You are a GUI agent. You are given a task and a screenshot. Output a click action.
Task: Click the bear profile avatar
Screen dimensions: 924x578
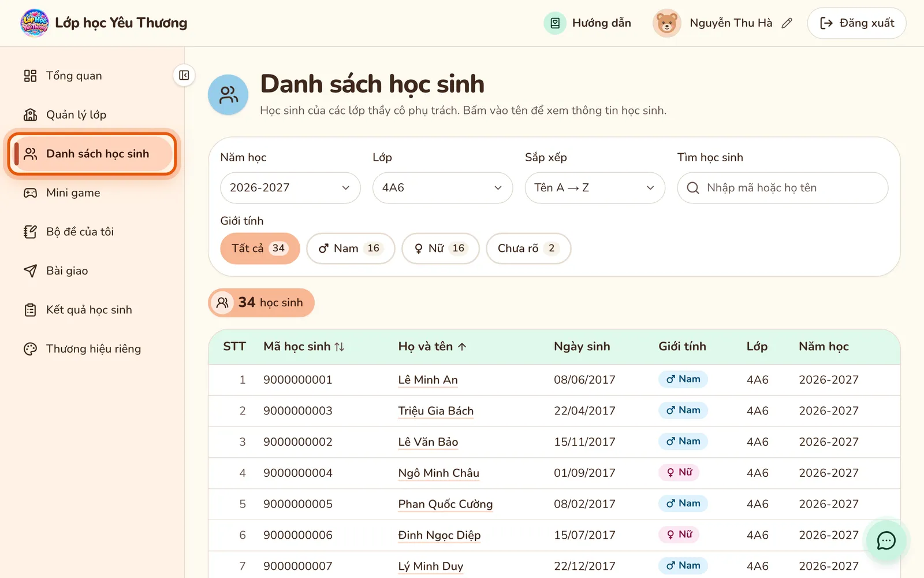point(666,23)
